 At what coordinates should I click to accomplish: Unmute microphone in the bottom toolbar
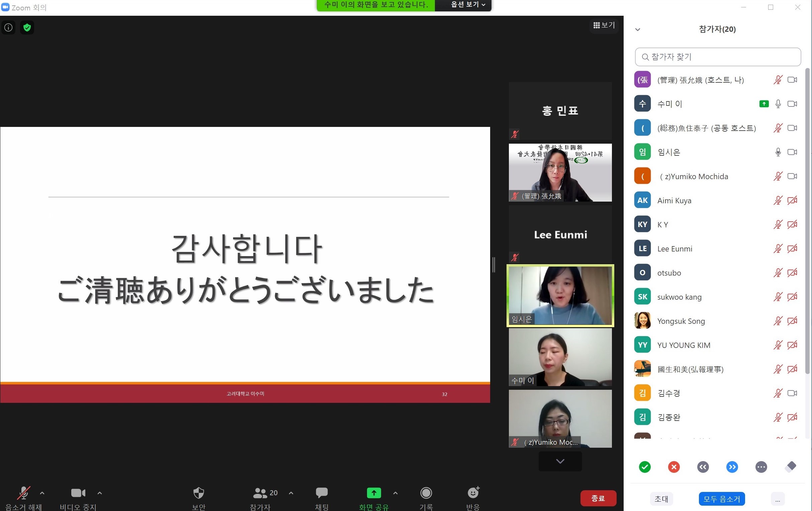point(23,493)
